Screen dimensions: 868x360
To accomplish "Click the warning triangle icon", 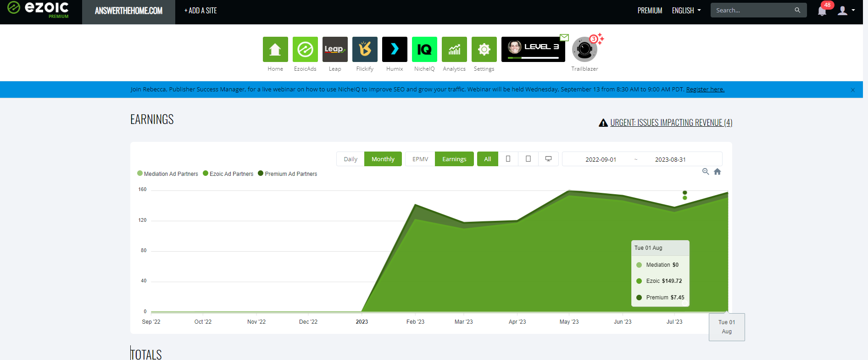I will pyautogui.click(x=603, y=123).
